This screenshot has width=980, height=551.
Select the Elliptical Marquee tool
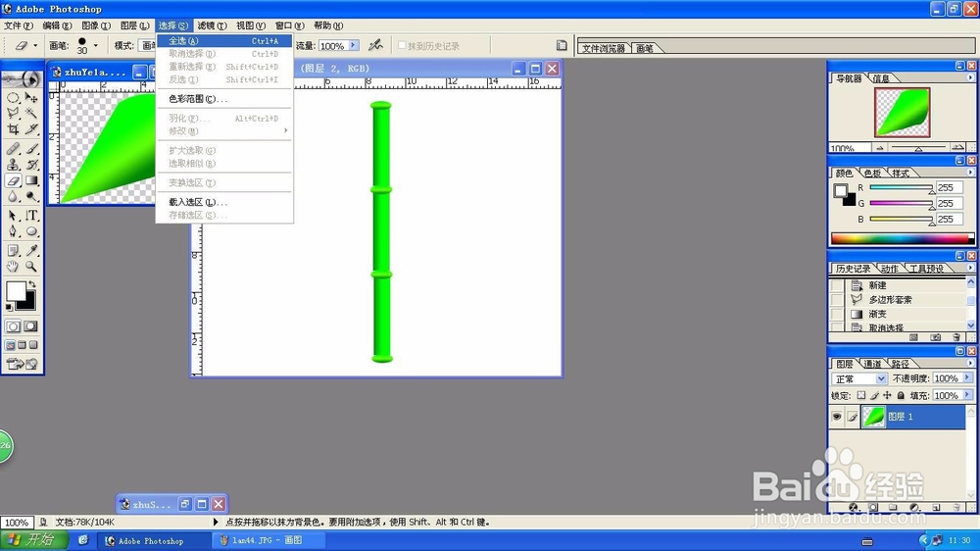(13, 98)
